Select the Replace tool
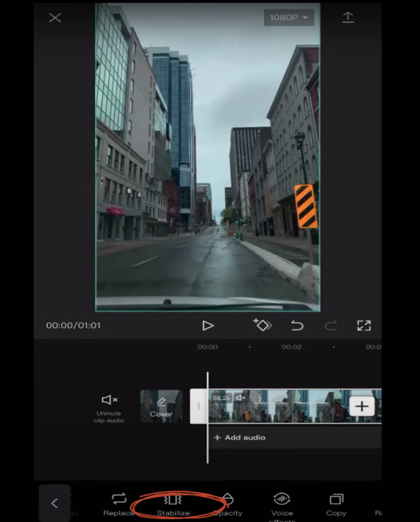The width and height of the screenshot is (420, 522). tap(118, 505)
